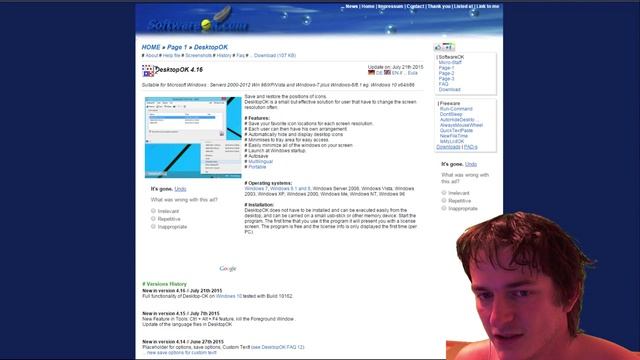Click the HOME breadcrumb link

tap(151, 47)
